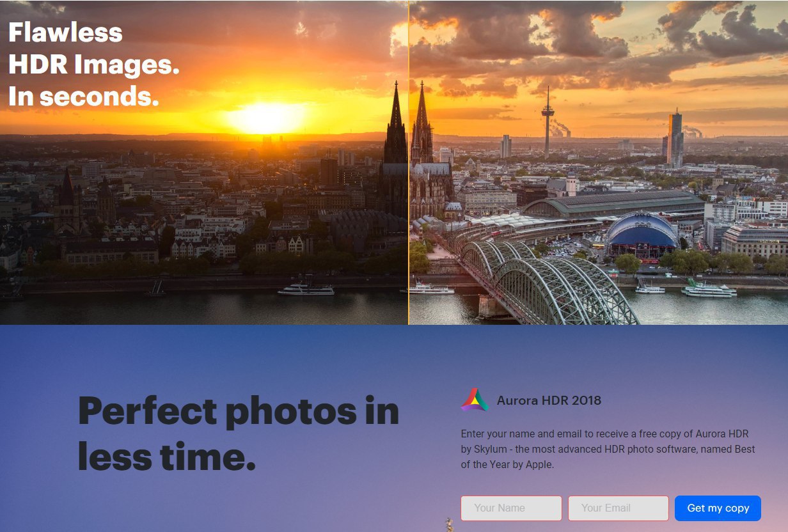Click the Get my copy button
The width and height of the screenshot is (788, 532).
[718, 508]
